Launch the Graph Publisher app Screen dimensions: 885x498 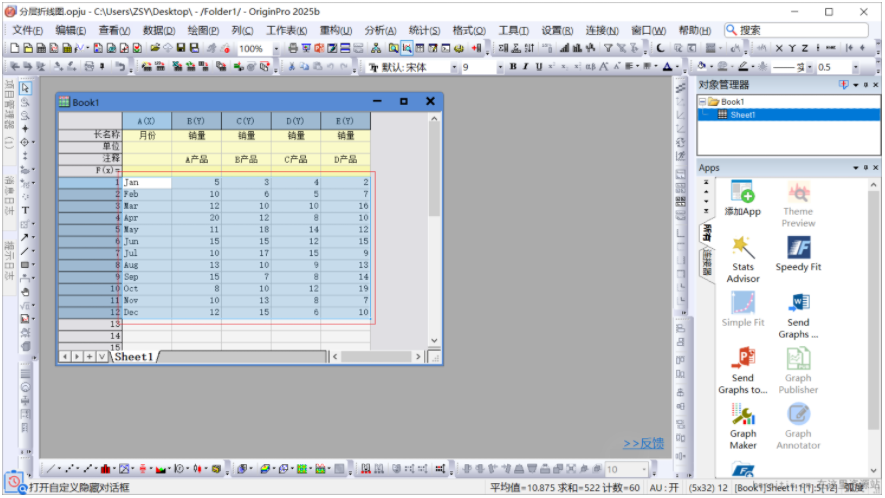coord(798,371)
